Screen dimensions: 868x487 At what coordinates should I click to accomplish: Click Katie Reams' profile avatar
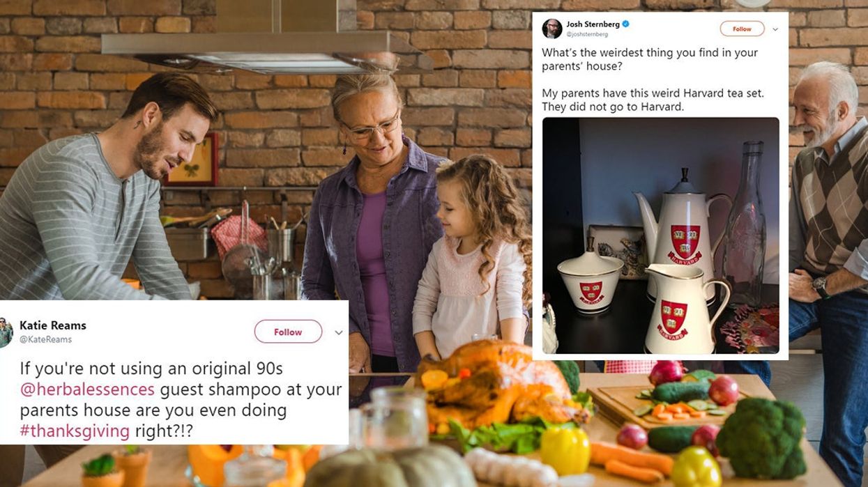[x=6, y=332]
